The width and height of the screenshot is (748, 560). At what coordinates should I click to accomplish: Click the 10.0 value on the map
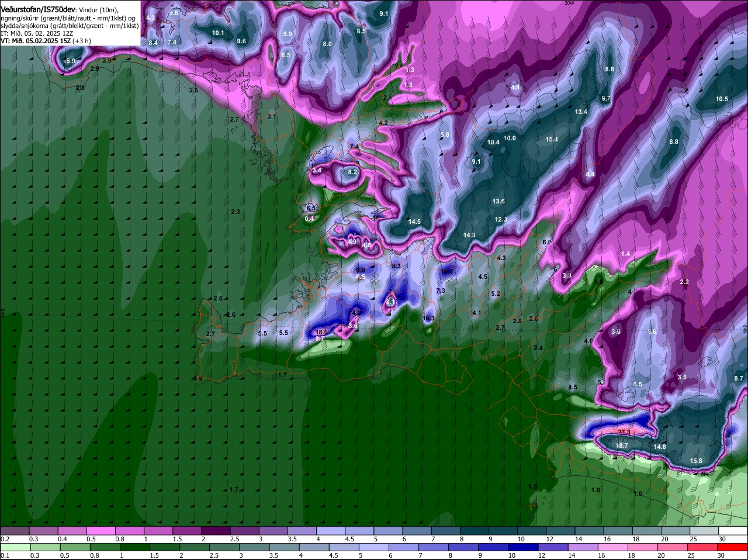tap(510, 138)
